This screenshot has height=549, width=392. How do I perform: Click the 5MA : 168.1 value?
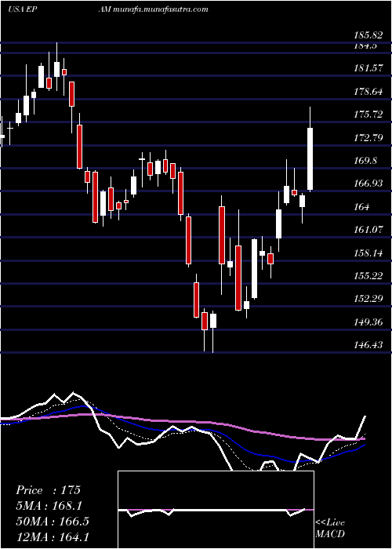50,506
